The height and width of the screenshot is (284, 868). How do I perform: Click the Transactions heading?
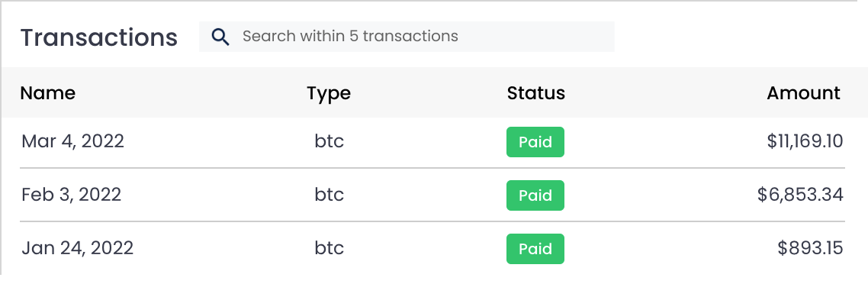[x=99, y=37]
